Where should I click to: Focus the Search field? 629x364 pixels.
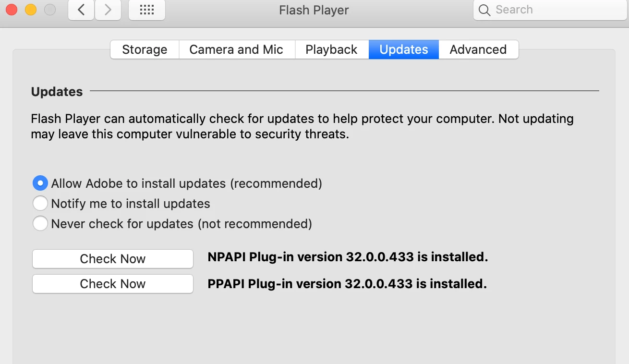[x=550, y=10]
